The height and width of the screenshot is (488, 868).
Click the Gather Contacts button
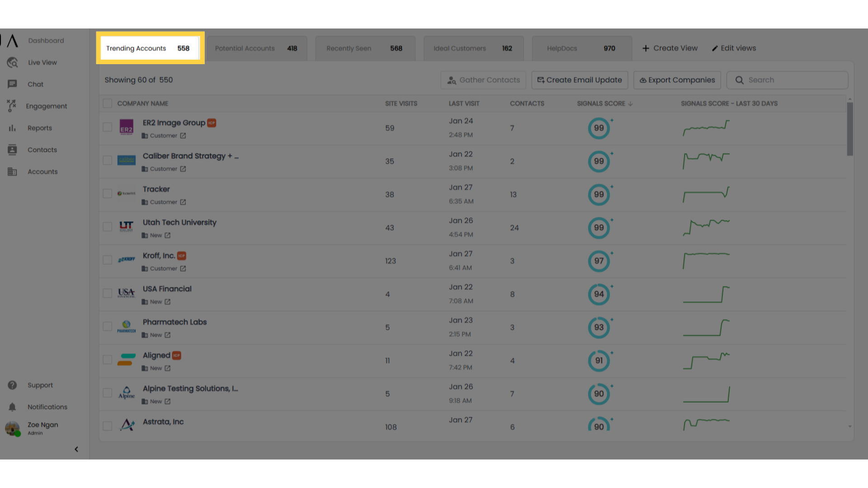tap(483, 80)
